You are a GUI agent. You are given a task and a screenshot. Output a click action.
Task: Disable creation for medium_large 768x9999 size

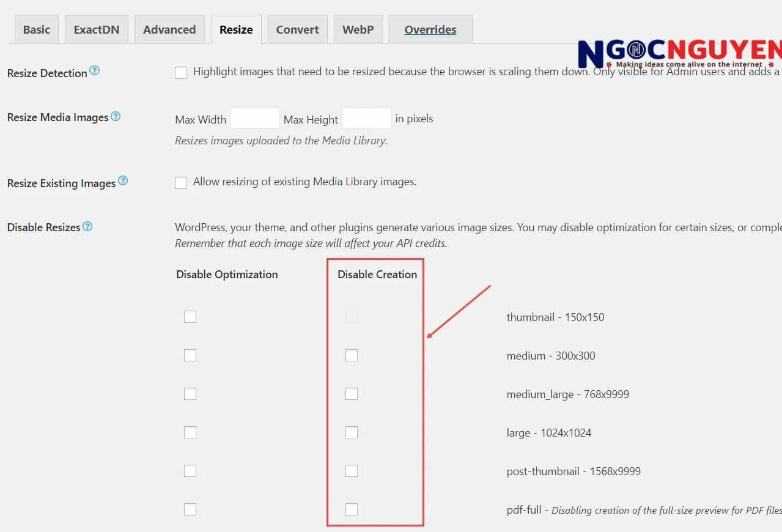click(x=352, y=394)
